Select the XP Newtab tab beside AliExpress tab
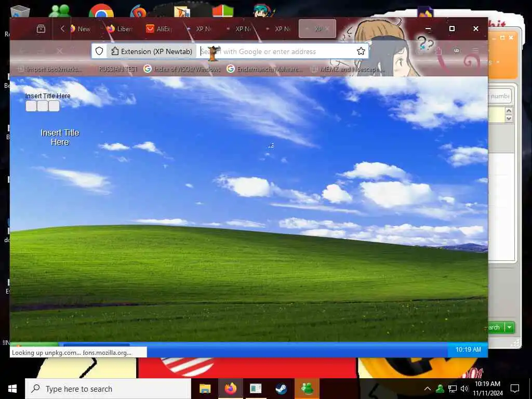Screen dimensions: 532x399 click(x=199, y=29)
